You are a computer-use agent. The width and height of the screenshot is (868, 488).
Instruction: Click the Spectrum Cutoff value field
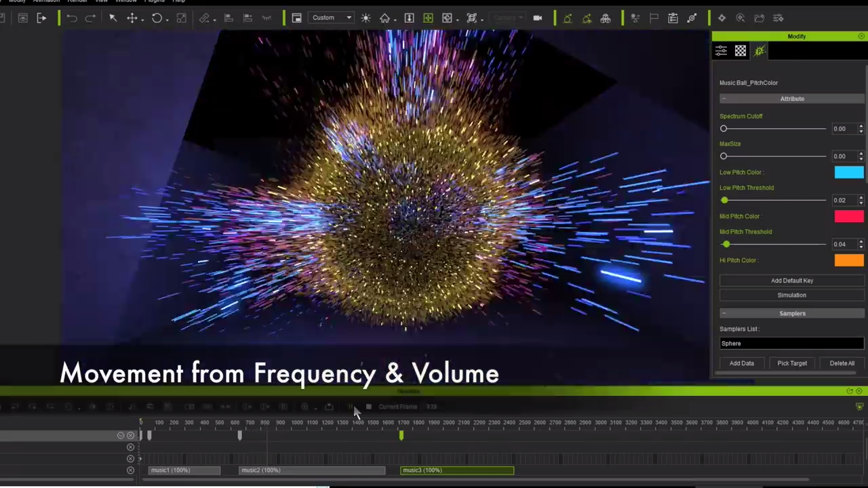844,129
